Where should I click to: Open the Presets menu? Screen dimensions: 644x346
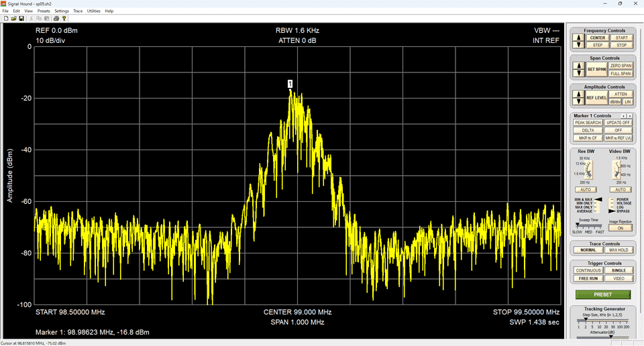[x=44, y=11]
